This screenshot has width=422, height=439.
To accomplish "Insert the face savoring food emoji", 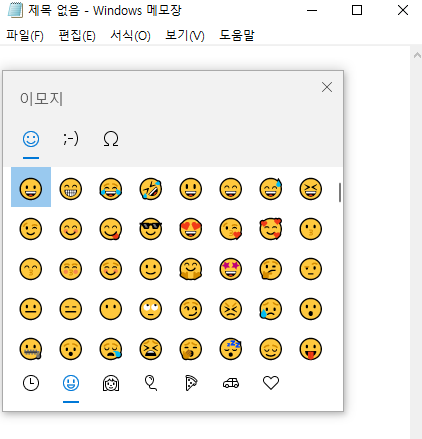I will 111,229.
